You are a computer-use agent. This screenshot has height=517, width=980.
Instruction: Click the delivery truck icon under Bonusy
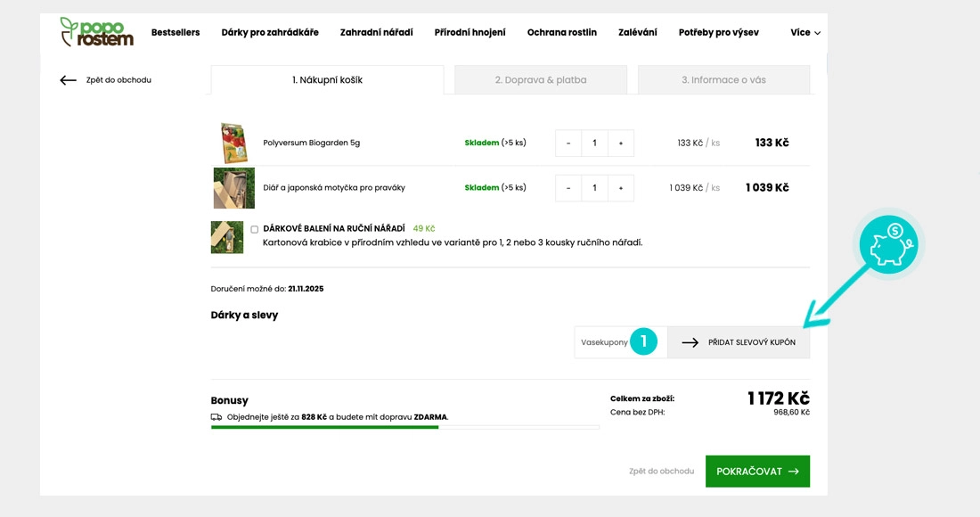pyautogui.click(x=216, y=417)
